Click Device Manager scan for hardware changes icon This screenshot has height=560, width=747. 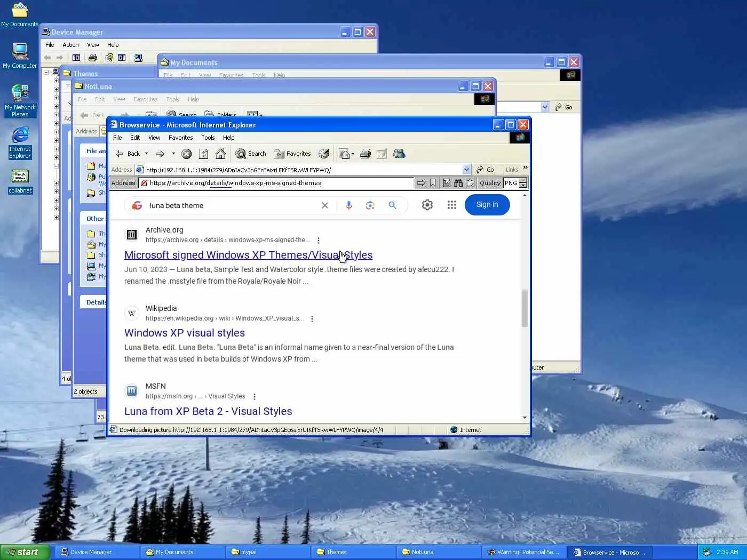138,58
